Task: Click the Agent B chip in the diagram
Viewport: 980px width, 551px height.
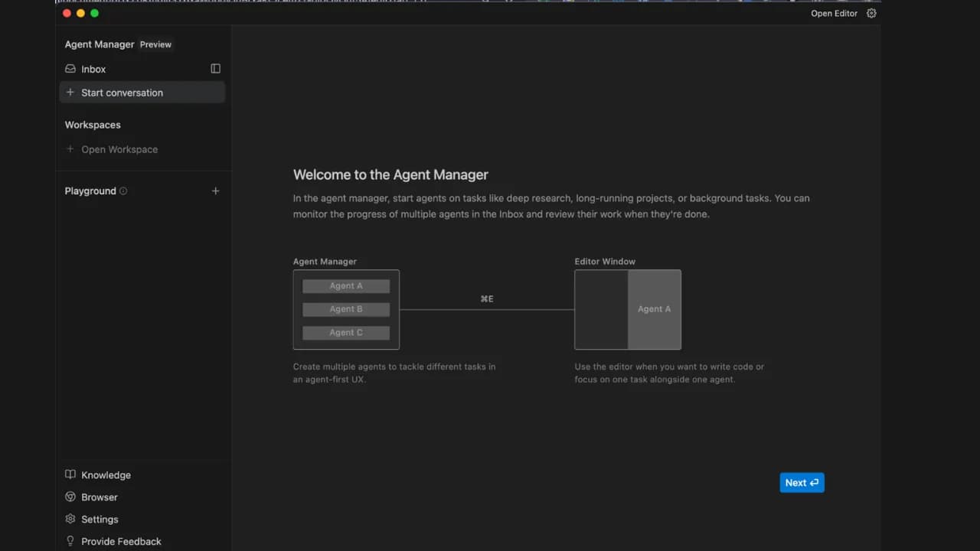Action: point(345,309)
